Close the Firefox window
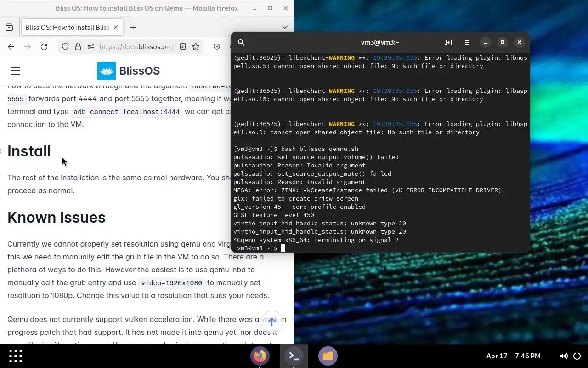Screen dimensions: 588x368 click(286, 8)
